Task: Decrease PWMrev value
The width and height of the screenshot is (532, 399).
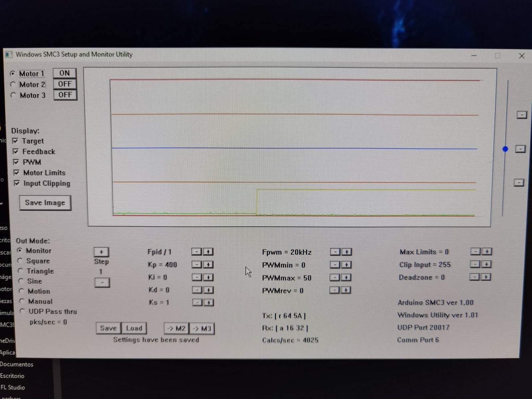Action: click(x=334, y=290)
